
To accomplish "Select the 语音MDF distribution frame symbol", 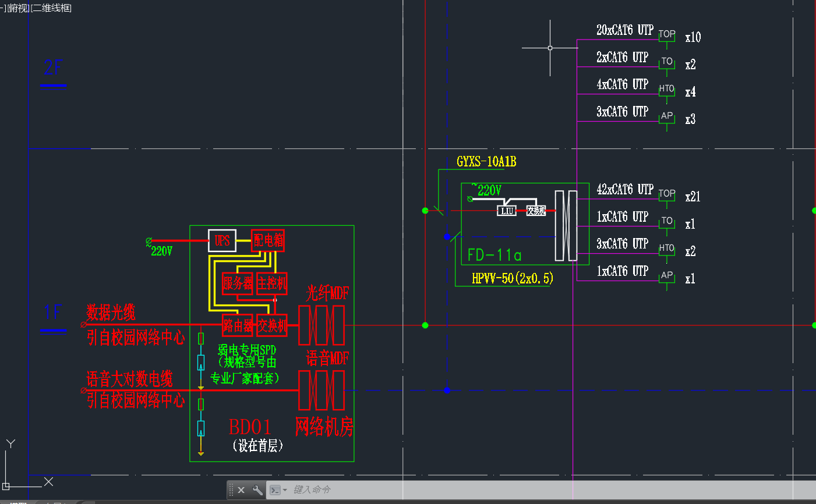I will pyautogui.click(x=322, y=390).
